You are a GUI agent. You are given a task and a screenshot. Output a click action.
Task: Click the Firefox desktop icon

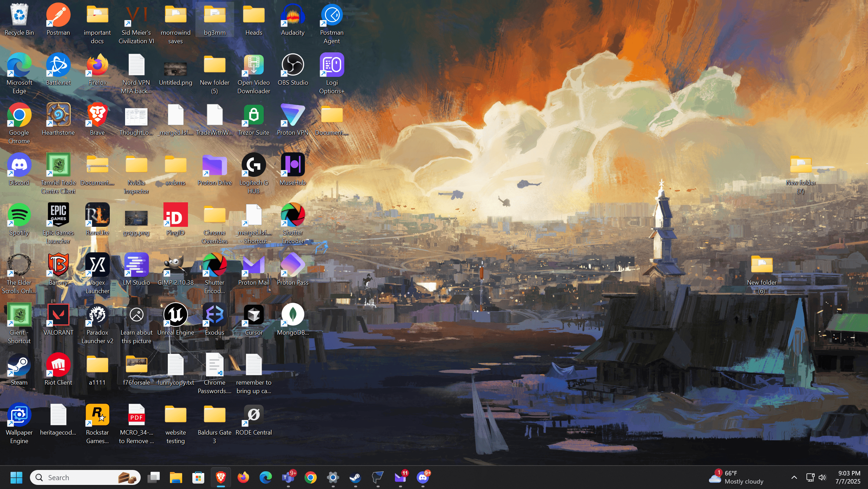click(x=97, y=70)
